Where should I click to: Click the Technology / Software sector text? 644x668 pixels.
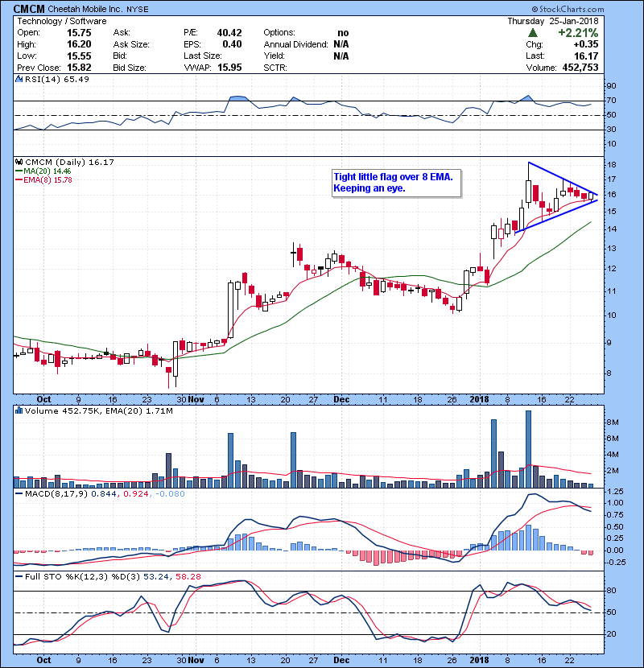tap(62, 21)
